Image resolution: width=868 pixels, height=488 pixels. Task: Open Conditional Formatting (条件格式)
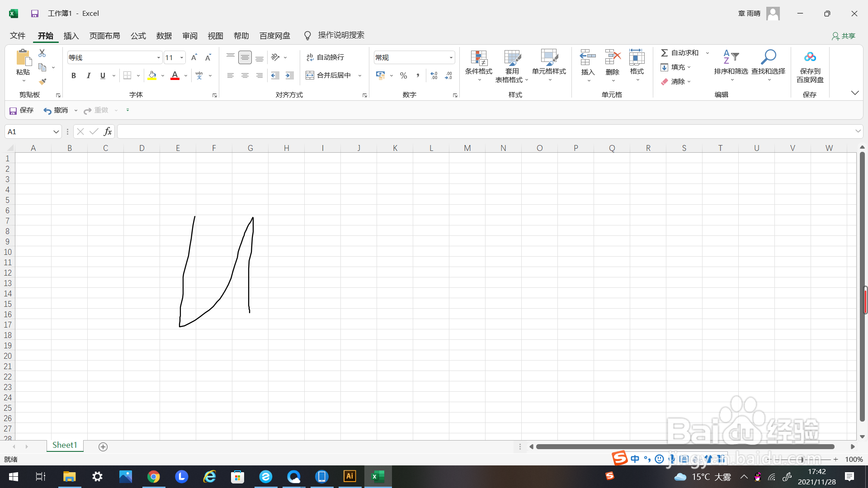(478, 66)
